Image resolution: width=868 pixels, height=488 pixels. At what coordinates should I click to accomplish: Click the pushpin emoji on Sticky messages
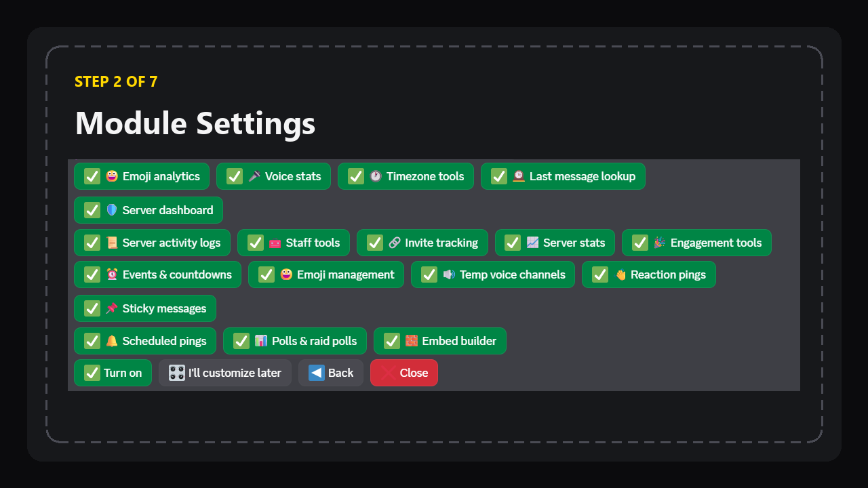click(x=112, y=308)
